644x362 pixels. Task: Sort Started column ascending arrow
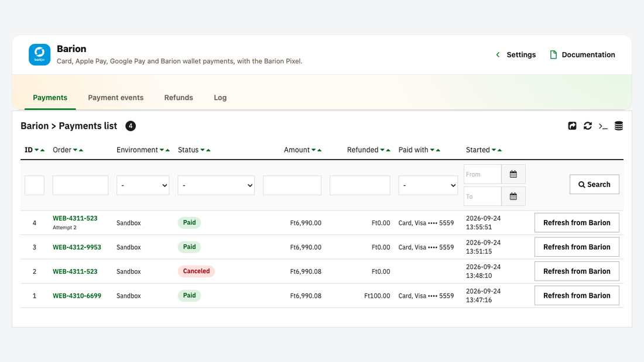[499, 150]
